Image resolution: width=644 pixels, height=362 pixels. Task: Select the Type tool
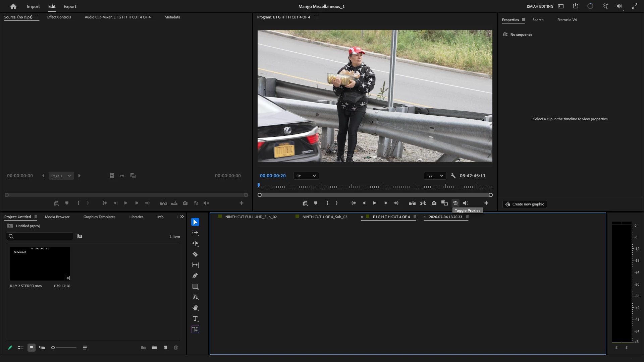[195, 319]
